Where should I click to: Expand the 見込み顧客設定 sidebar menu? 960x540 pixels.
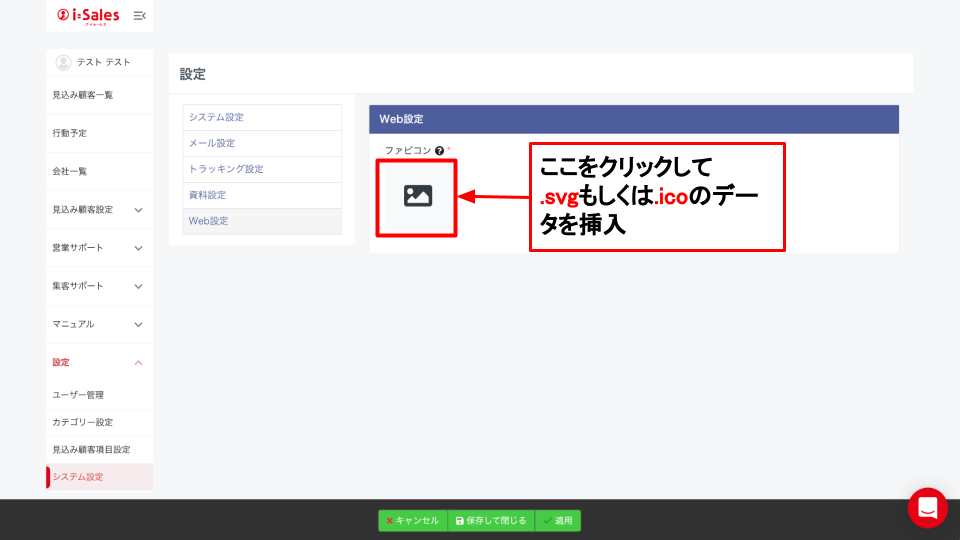tap(138, 210)
